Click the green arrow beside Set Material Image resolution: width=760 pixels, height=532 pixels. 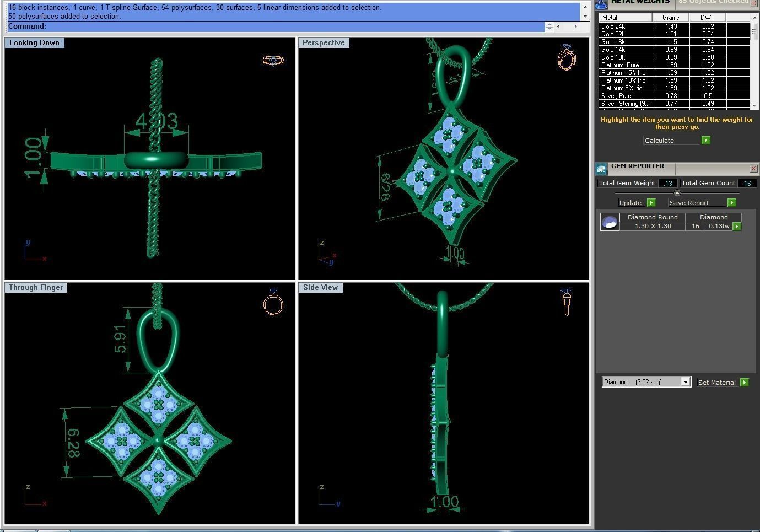click(744, 383)
